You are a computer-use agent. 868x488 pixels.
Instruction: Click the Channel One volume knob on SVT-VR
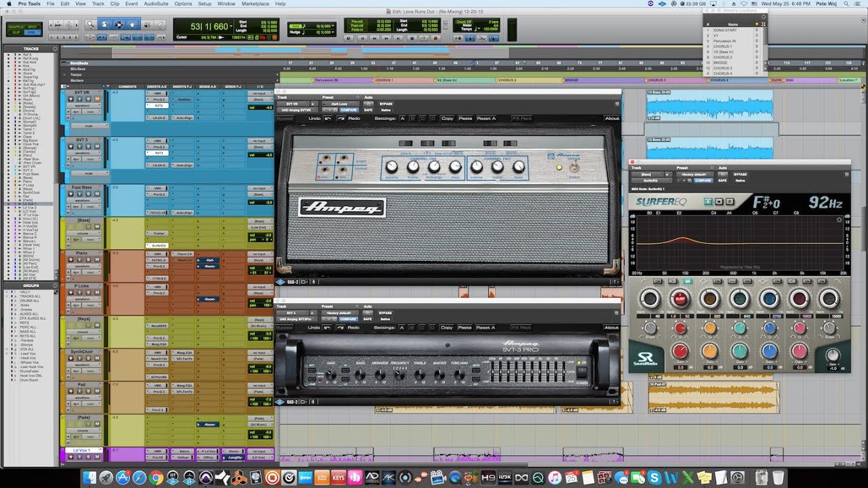click(391, 166)
